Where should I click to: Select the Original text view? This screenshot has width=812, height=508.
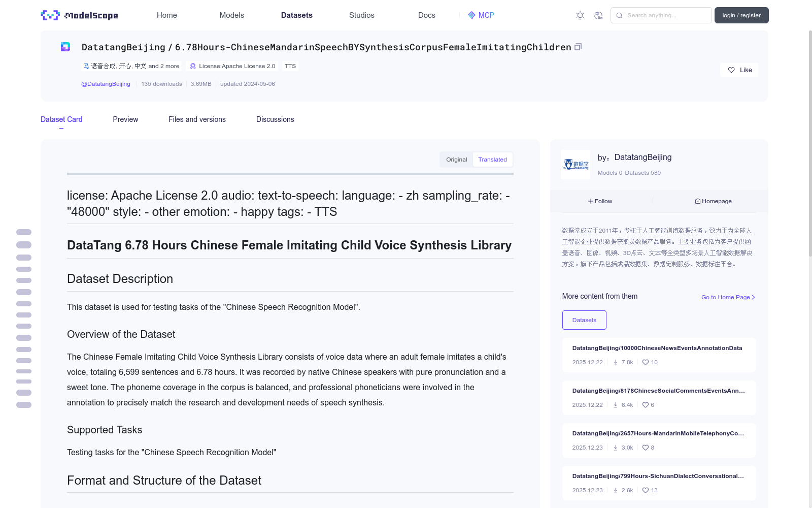pyautogui.click(x=457, y=160)
